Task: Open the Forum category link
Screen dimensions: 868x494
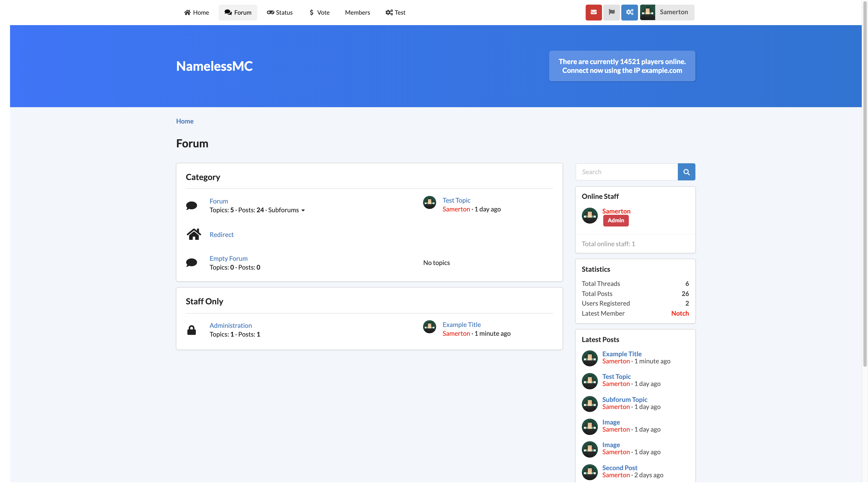Action: point(218,201)
